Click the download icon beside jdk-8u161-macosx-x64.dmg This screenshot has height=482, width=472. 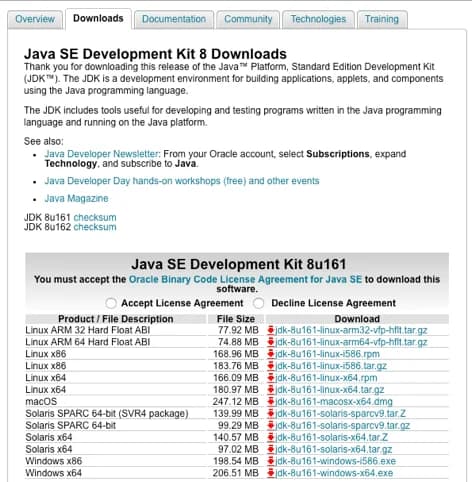(271, 402)
